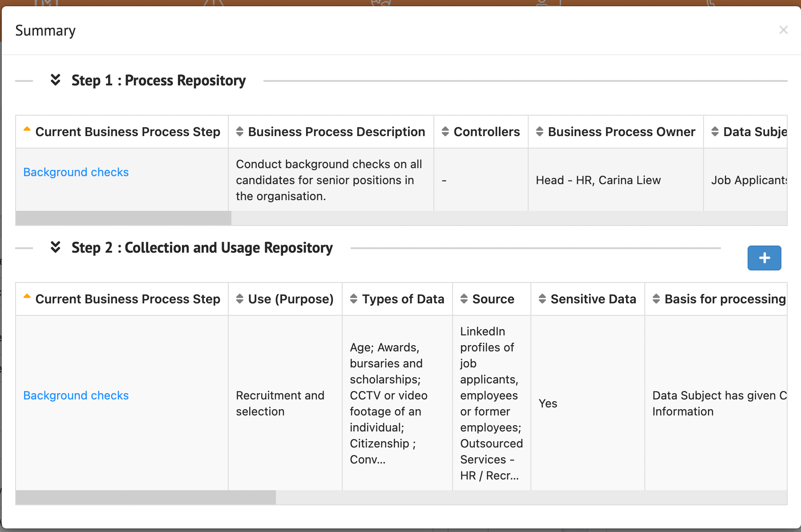Sort by Data Subject column
Image resolution: width=801 pixels, height=532 pixels.
click(x=745, y=132)
